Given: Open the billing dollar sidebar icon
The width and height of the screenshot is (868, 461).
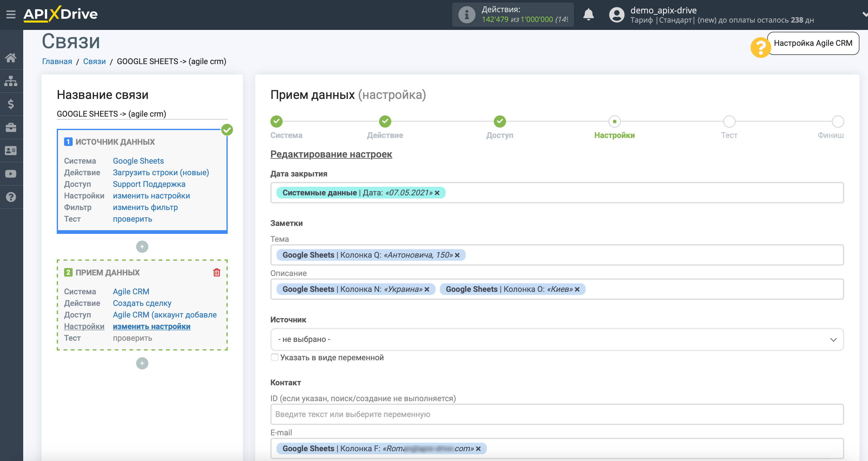Looking at the screenshot, I should click(x=11, y=104).
